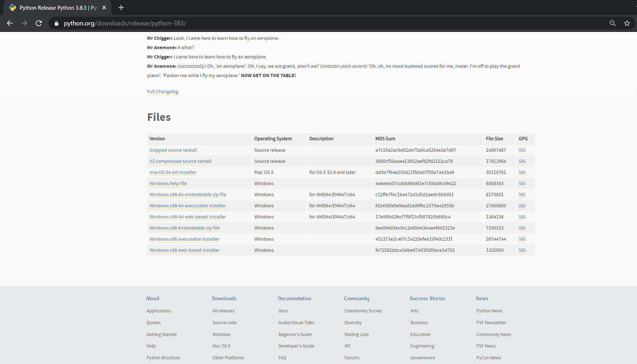Click the browser back arrow
This screenshot has width=637, height=364.
coord(10,23)
